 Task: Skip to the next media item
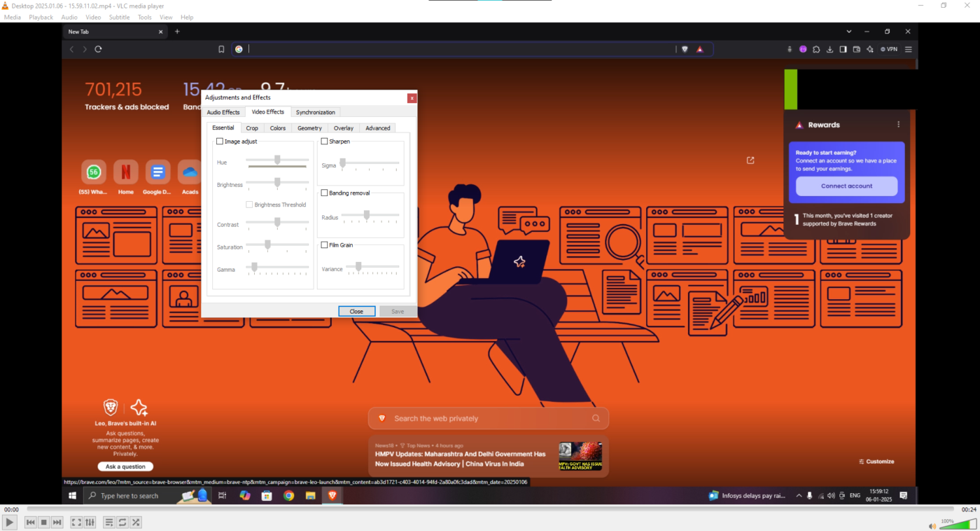pyautogui.click(x=57, y=523)
